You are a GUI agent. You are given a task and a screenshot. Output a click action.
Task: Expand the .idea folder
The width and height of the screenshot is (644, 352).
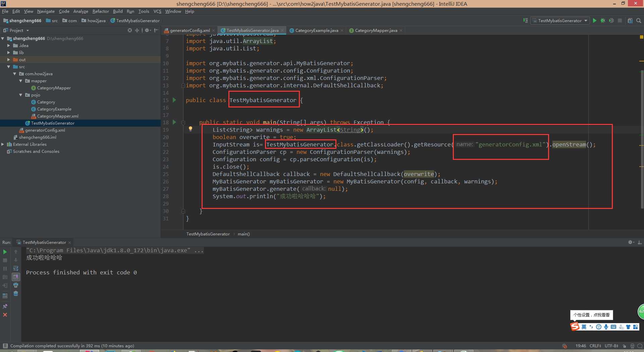(9, 45)
